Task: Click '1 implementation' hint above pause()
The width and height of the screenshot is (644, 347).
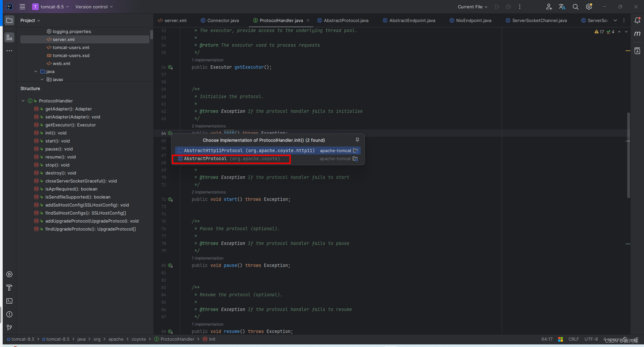Action: 207,258
